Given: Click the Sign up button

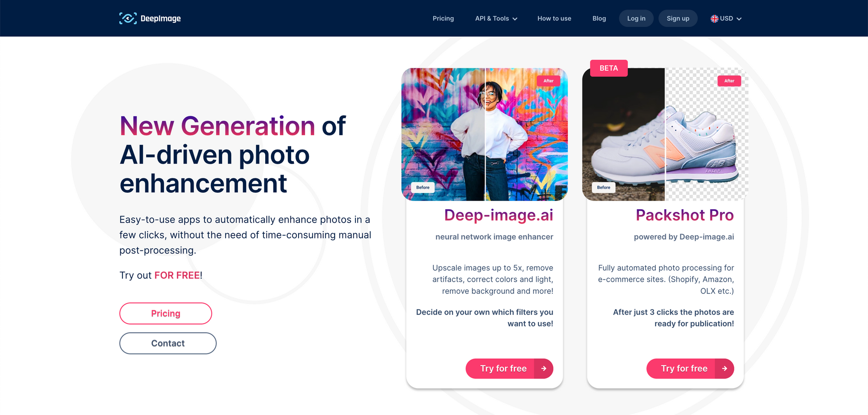Looking at the screenshot, I should pos(678,18).
